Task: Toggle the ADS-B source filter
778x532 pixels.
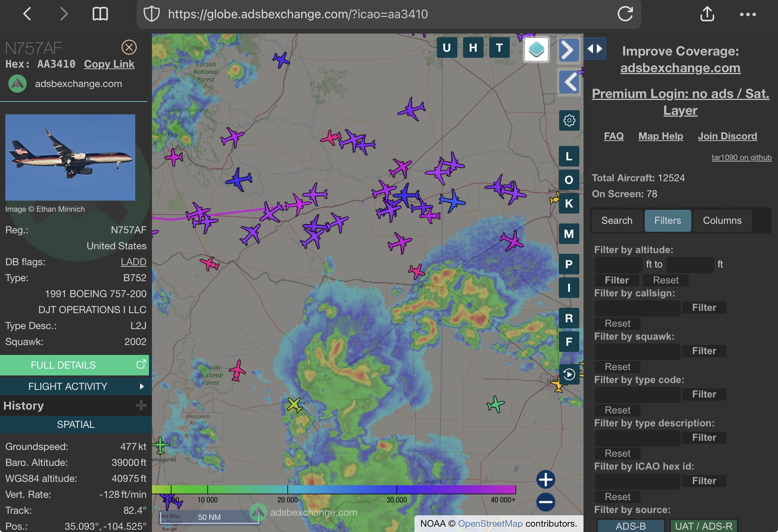Action: tap(631, 526)
